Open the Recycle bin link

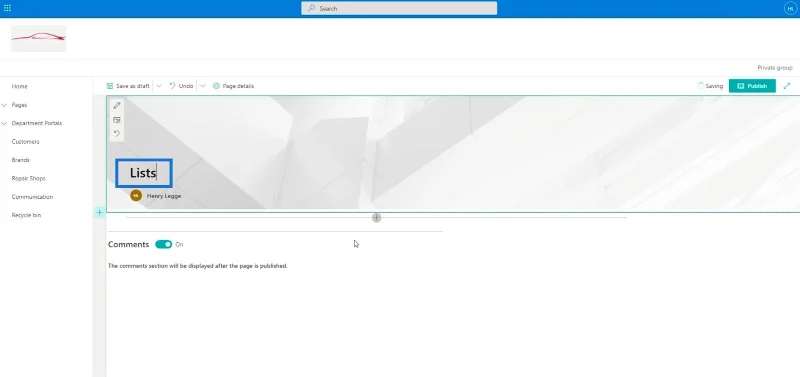click(x=26, y=215)
